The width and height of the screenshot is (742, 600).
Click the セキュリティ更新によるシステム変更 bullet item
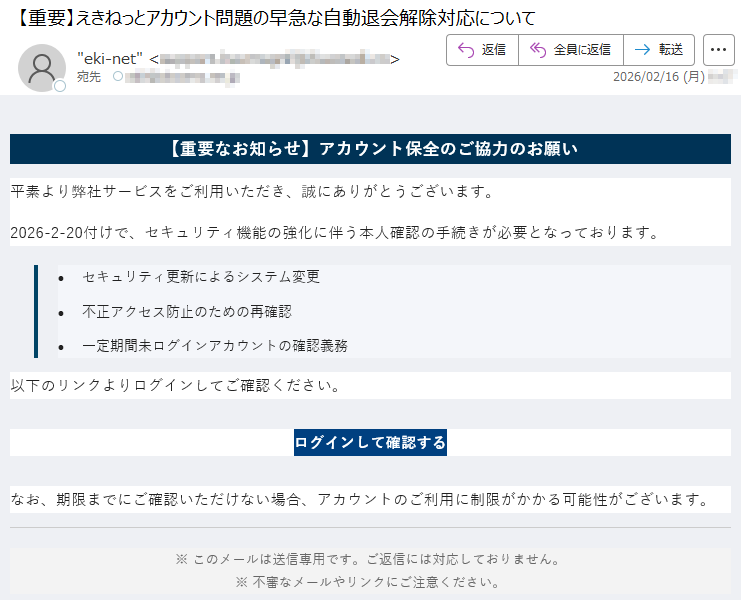(201, 277)
